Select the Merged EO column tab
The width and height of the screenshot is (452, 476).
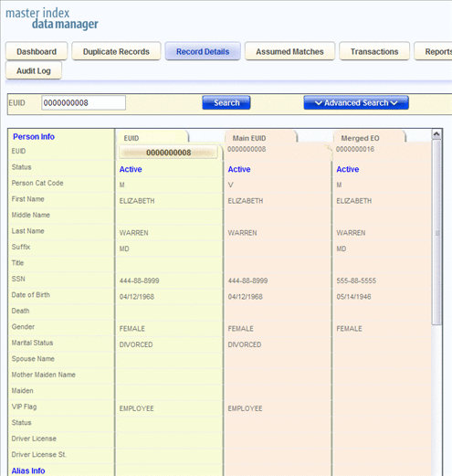coord(369,138)
